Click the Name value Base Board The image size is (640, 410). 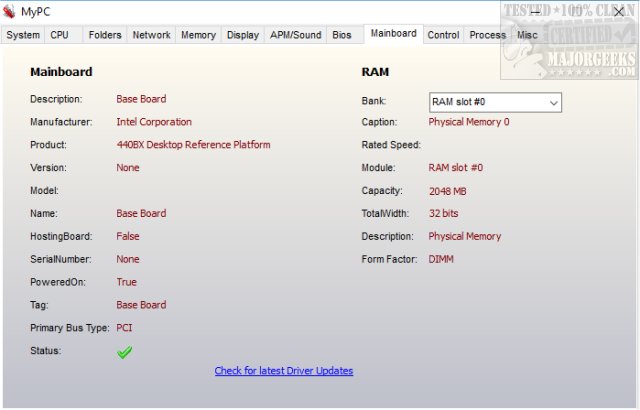click(x=141, y=213)
